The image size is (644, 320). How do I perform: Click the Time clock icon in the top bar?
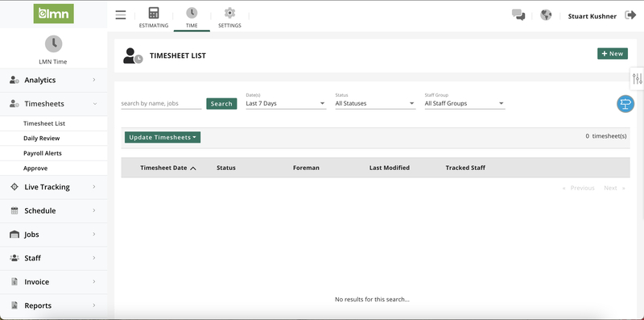[x=192, y=13]
